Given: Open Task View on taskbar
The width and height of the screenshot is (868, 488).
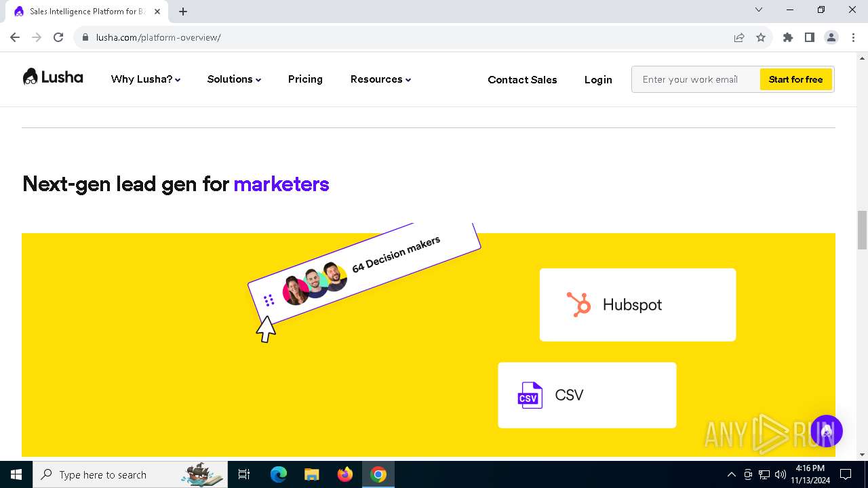Looking at the screenshot, I should click(x=244, y=474).
